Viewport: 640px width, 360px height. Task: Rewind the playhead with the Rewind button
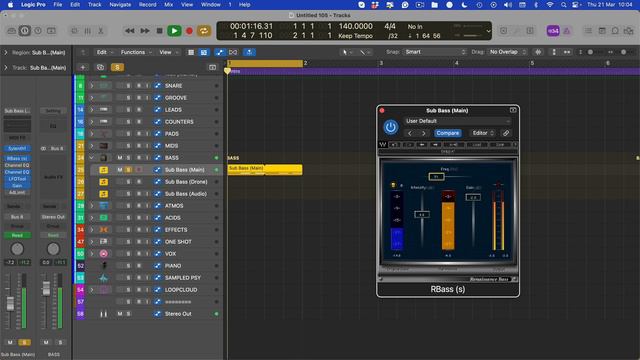click(x=130, y=31)
